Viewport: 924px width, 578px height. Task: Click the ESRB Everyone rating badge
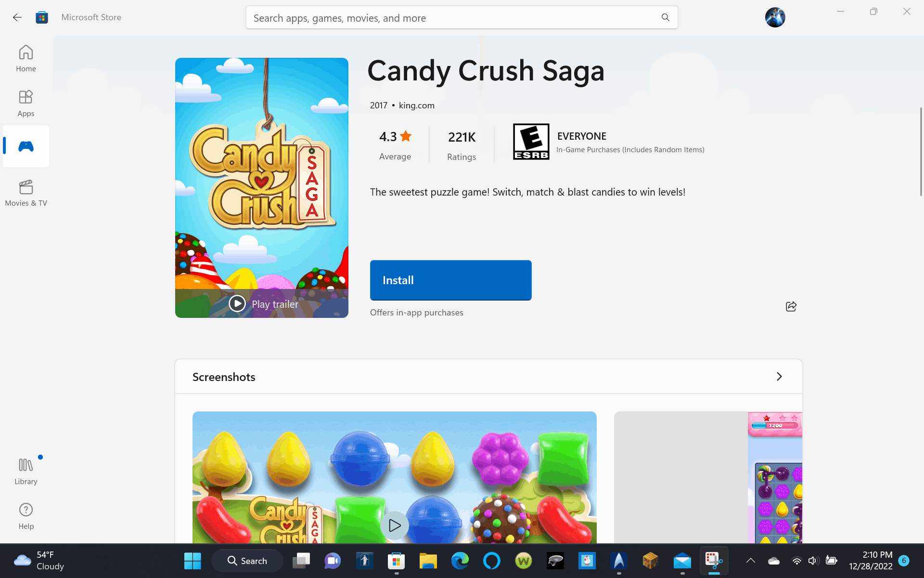(530, 142)
